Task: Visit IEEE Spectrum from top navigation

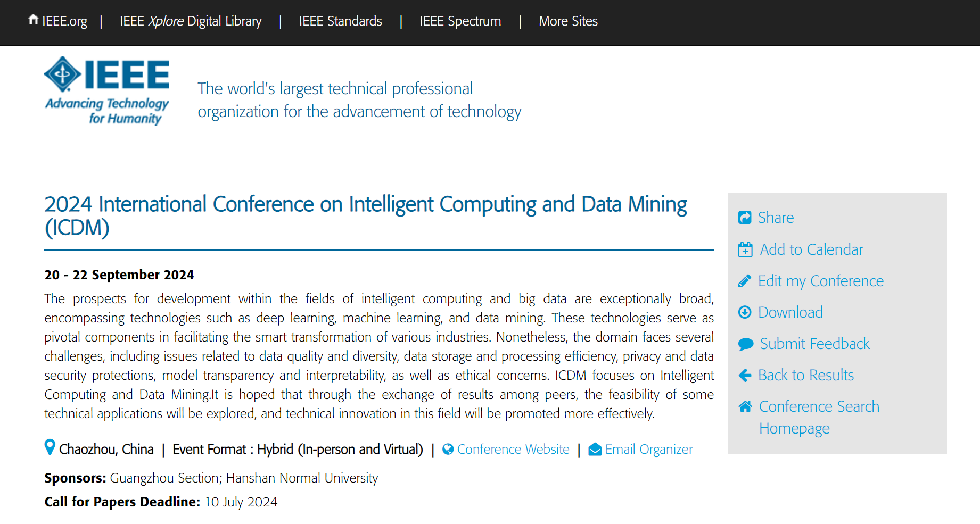Action: (x=460, y=21)
